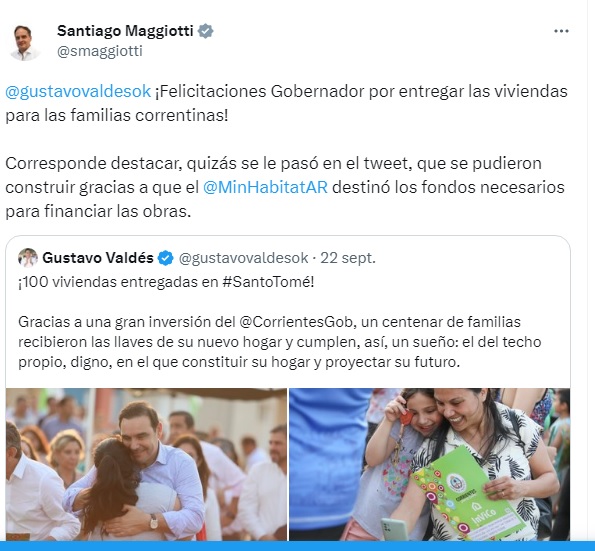Screen dimensions: 595x551
Task: Click the #SantoTomé hashtag
Action: pos(268,282)
